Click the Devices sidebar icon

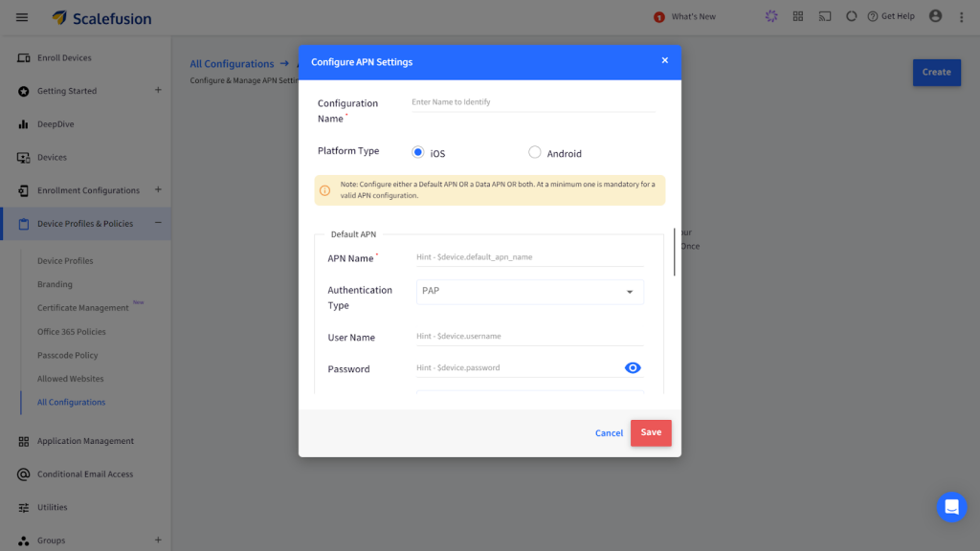tap(24, 158)
